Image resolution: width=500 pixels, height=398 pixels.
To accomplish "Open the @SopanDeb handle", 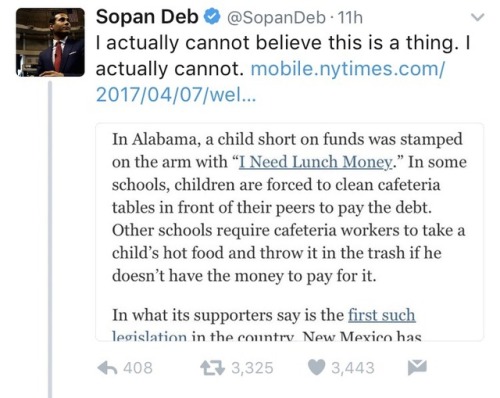I will tap(276, 17).
